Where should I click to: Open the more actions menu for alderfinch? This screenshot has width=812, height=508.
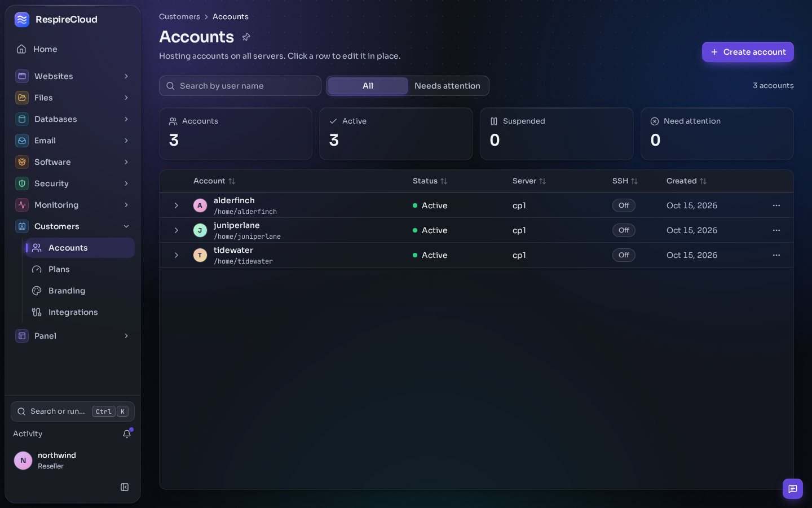click(x=776, y=205)
